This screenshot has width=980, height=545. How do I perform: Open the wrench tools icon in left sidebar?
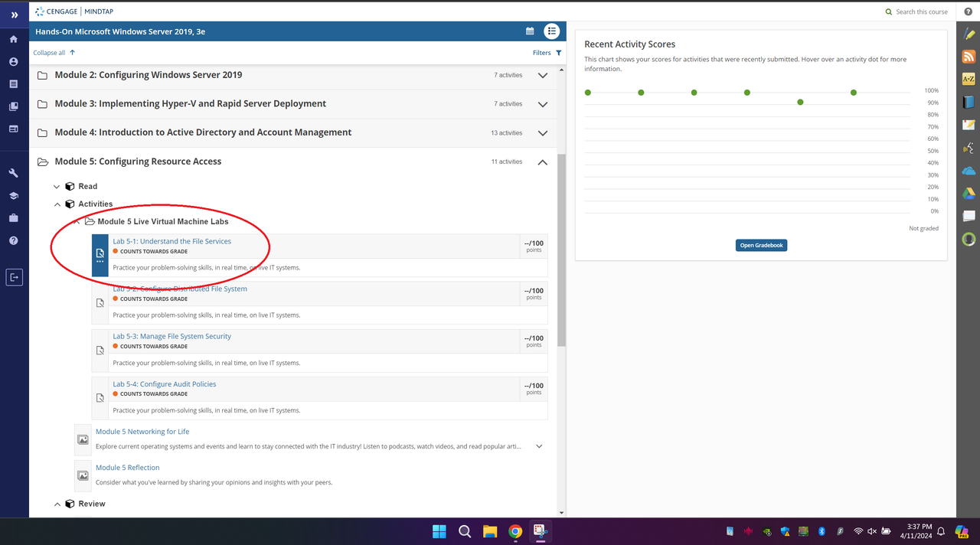(14, 173)
